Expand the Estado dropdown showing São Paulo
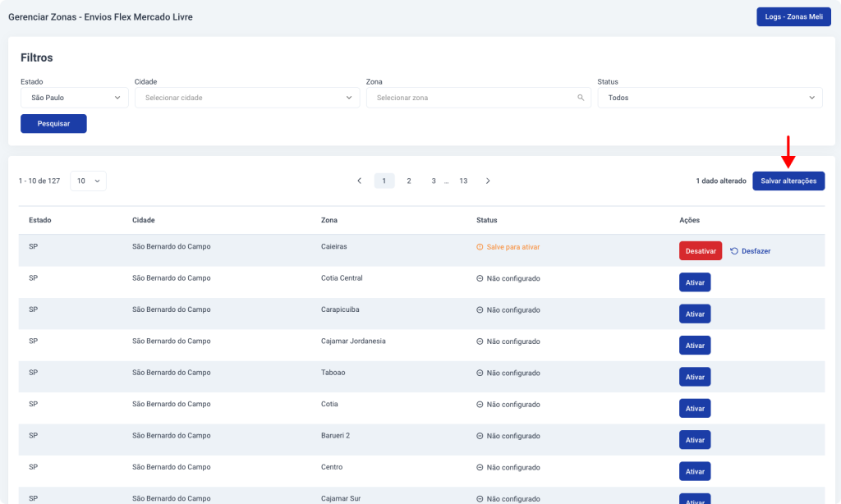Image resolution: width=841 pixels, height=504 pixels. coord(75,98)
